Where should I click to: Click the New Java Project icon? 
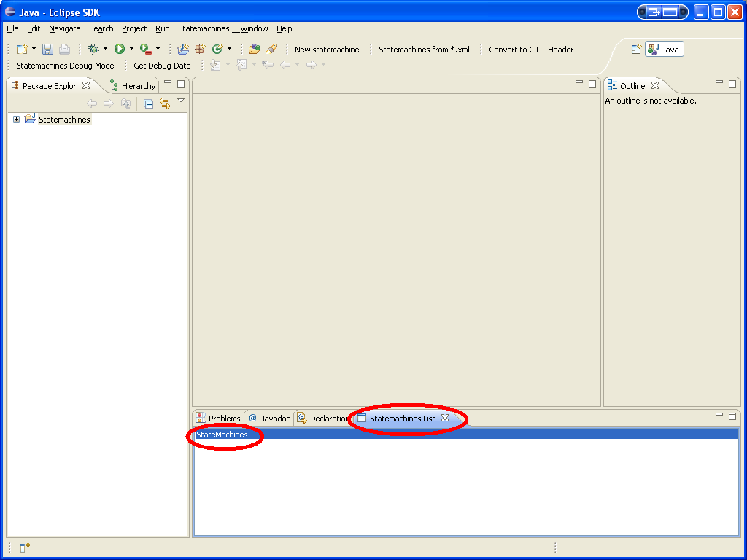(x=183, y=49)
